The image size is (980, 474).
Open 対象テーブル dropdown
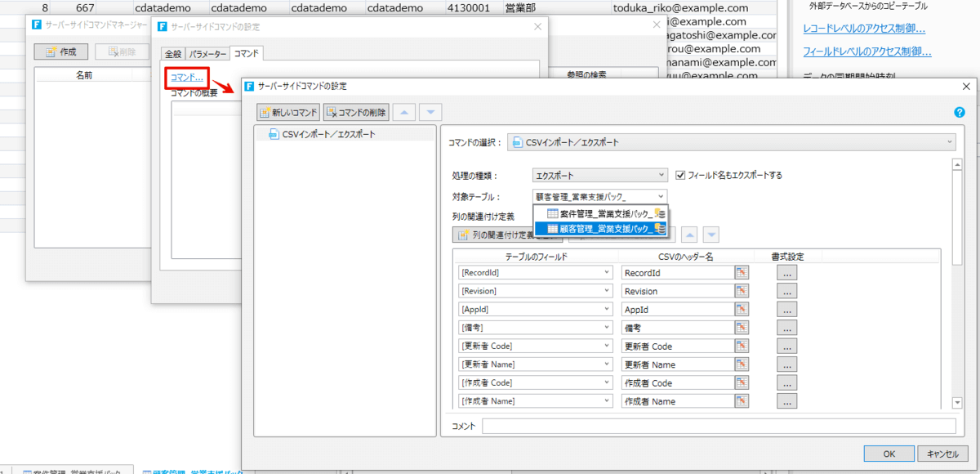point(599,196)
